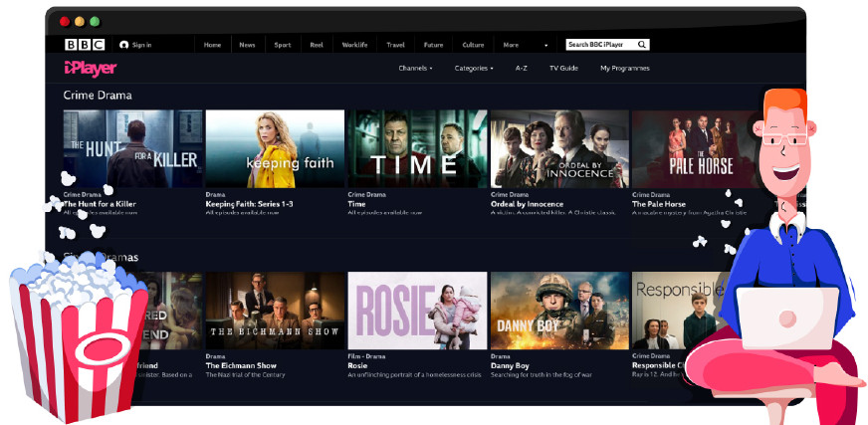Open Worklife in the BBC navigation
The image size is (868, 425).
tap(354, 45)
